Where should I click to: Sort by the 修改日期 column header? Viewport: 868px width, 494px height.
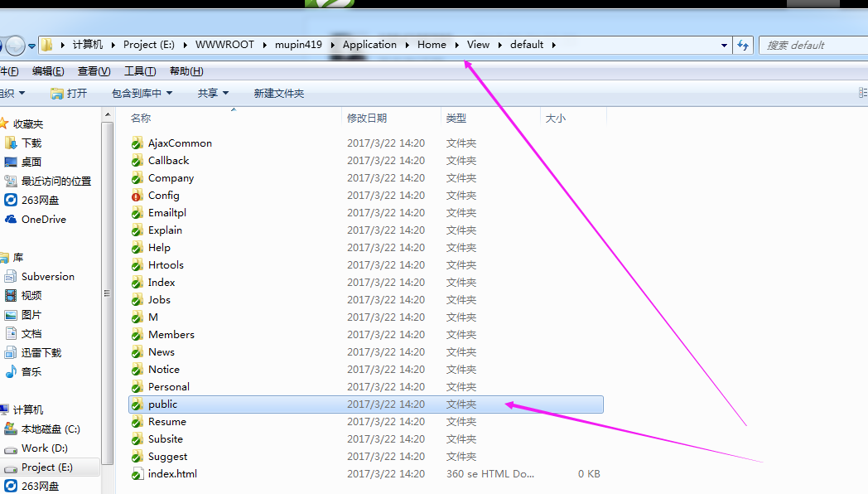click(x=367, y=119)
